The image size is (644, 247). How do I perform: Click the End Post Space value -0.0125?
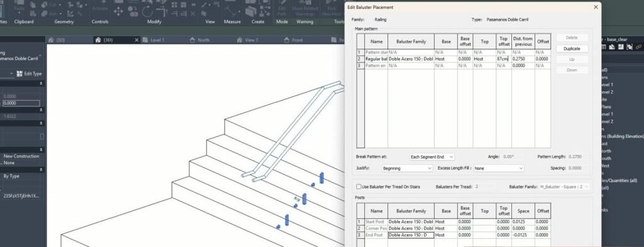523,235
